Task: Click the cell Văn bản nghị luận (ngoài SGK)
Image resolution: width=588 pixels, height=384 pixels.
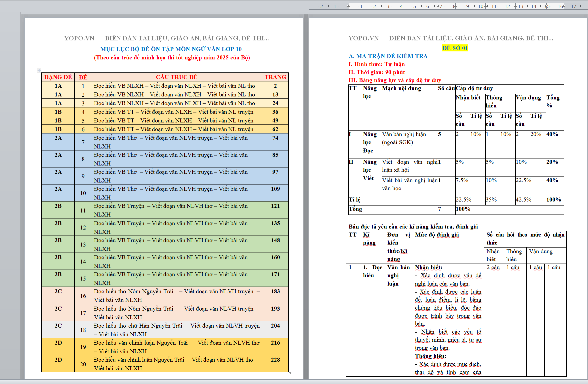Action: coord(409,144)
